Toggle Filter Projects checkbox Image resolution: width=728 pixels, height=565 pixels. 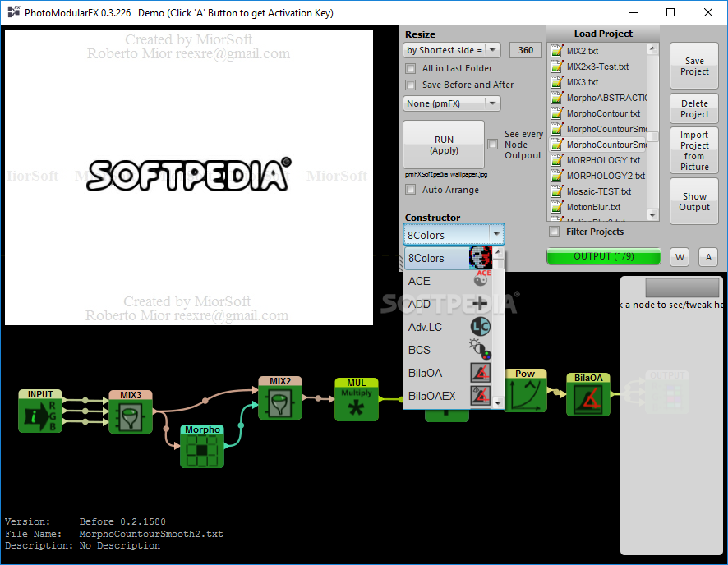[554, 231]
